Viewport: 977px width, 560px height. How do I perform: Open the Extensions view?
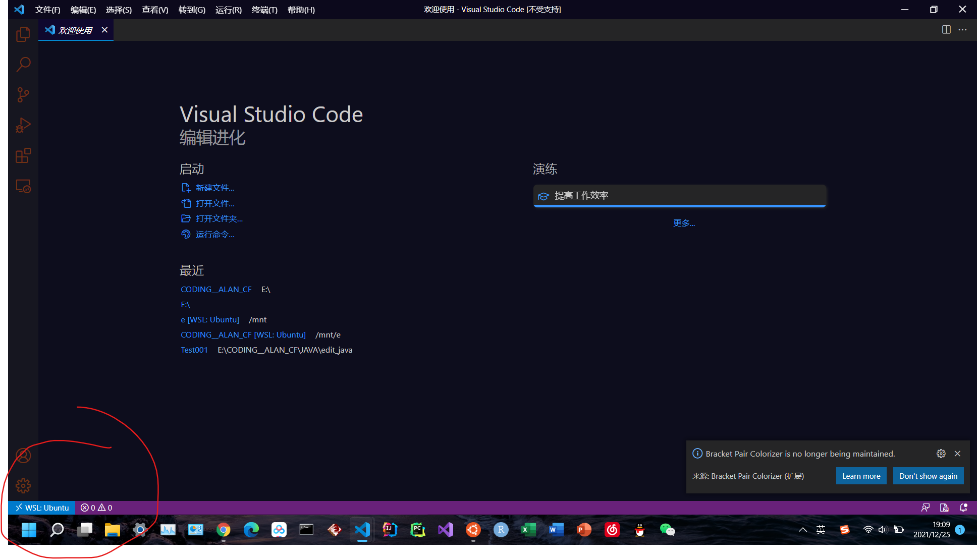click(x=23, y=155)
